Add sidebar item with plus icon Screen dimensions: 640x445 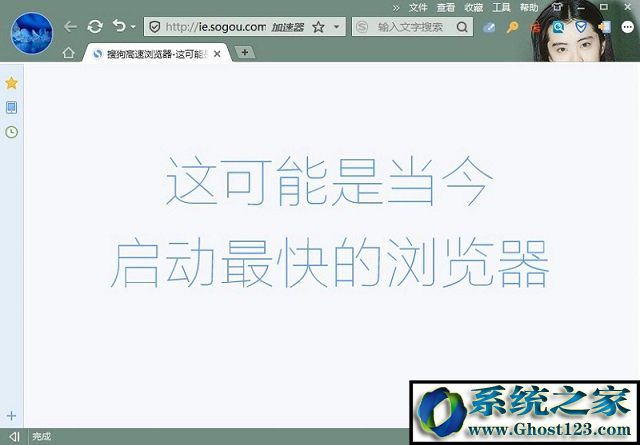11,416
